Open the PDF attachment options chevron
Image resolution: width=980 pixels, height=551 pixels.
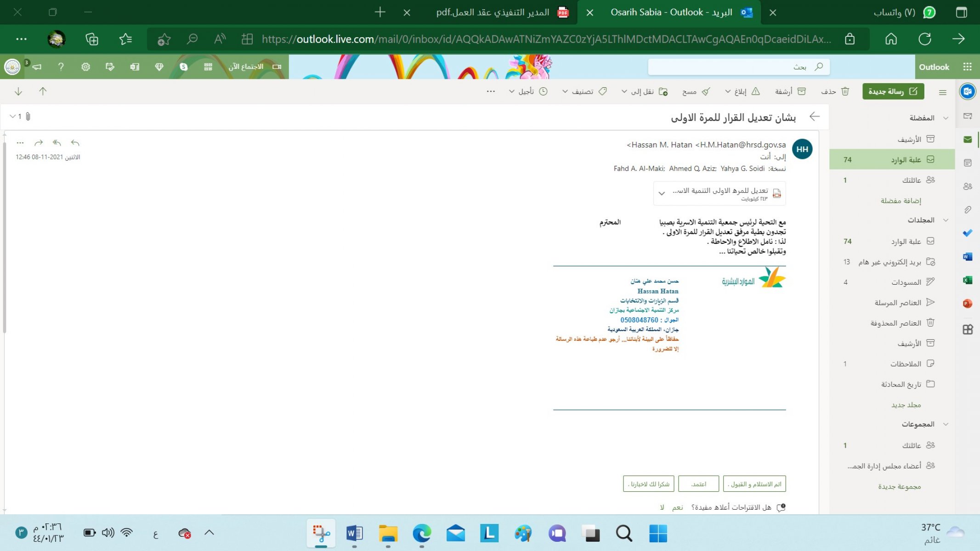662,193
